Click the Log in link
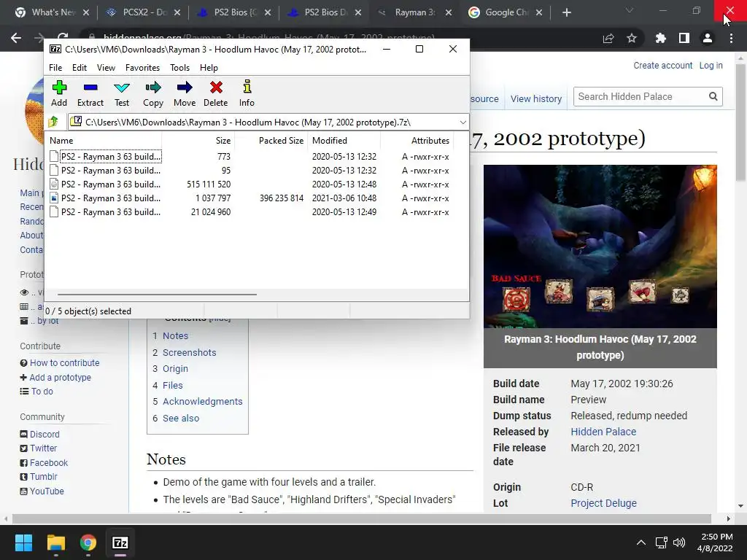Screen dimensions: 747x560 tap(711, 65)
